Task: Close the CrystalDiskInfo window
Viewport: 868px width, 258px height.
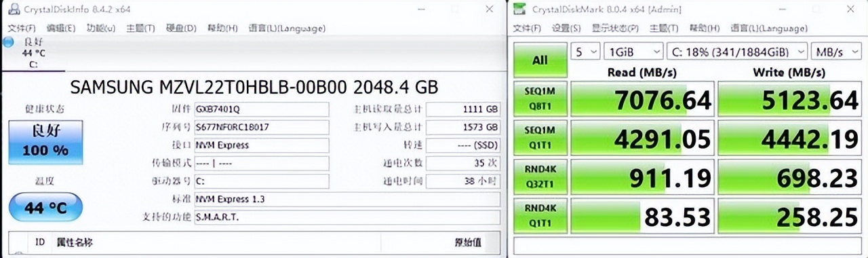Action: 490,9
